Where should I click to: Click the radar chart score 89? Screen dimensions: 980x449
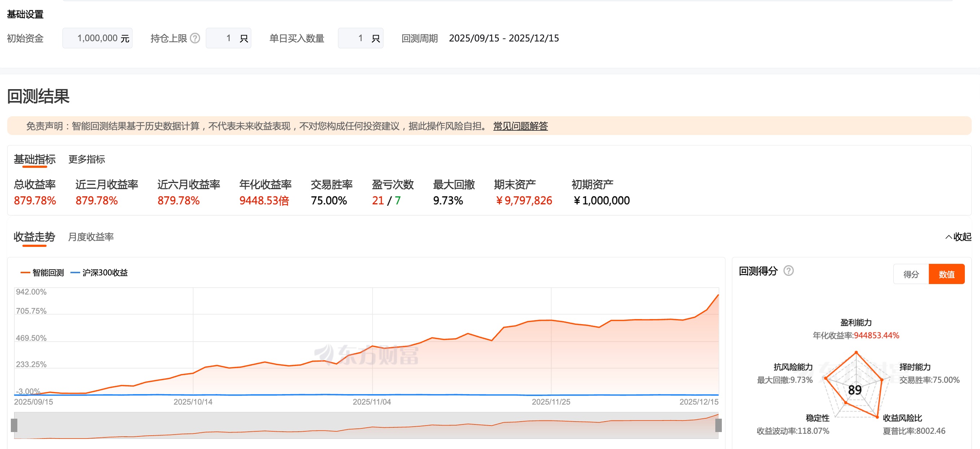[x=854, y=390]
